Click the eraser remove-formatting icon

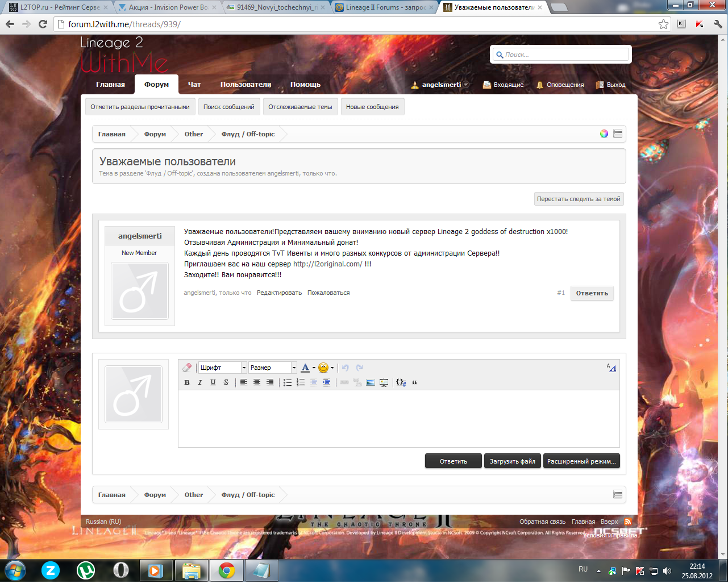[x=187, y=368]
